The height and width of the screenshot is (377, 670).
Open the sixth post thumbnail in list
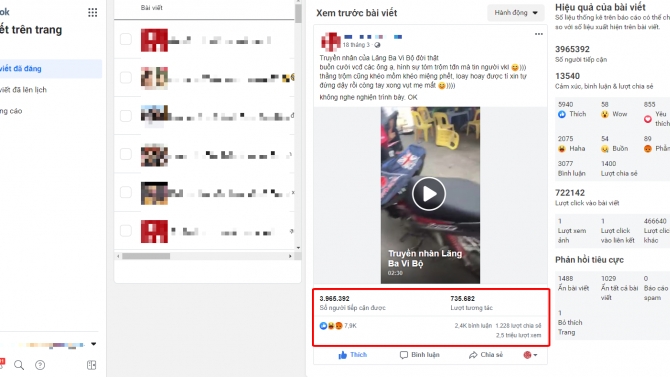point(154,231)
